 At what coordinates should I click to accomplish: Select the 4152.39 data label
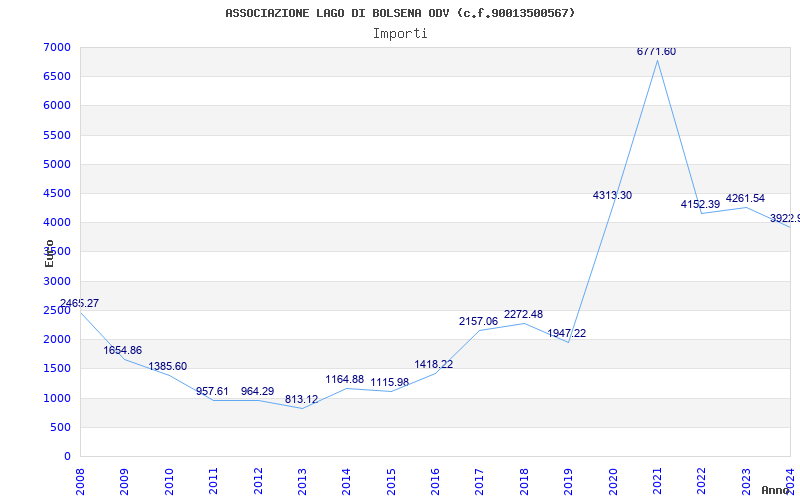(x=700, y=204)
